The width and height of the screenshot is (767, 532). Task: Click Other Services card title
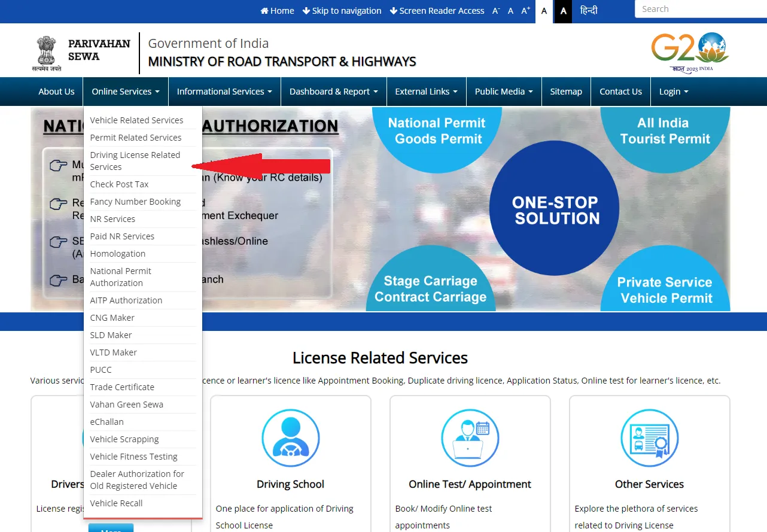click(650, 484)
